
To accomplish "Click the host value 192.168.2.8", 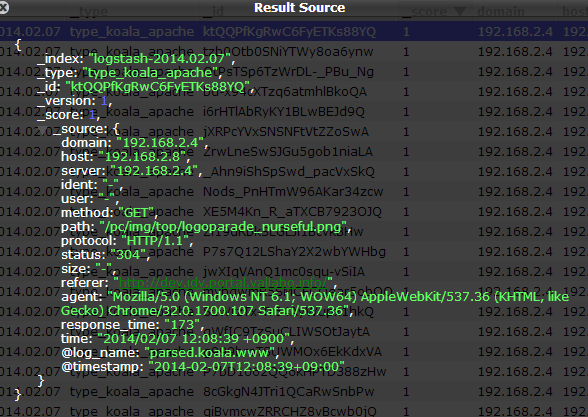I will pyautogui.click(x=142, y=156).
